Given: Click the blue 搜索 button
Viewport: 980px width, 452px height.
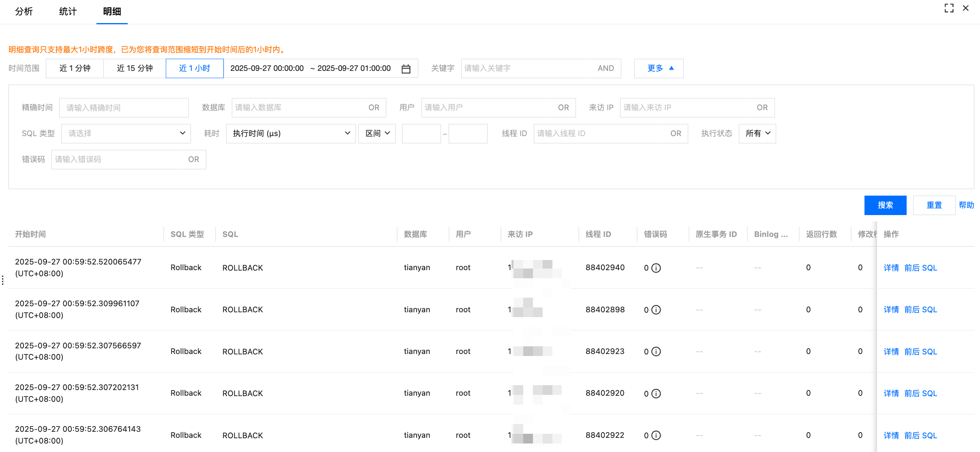Looking at the screenshot, I should [885, 205].
